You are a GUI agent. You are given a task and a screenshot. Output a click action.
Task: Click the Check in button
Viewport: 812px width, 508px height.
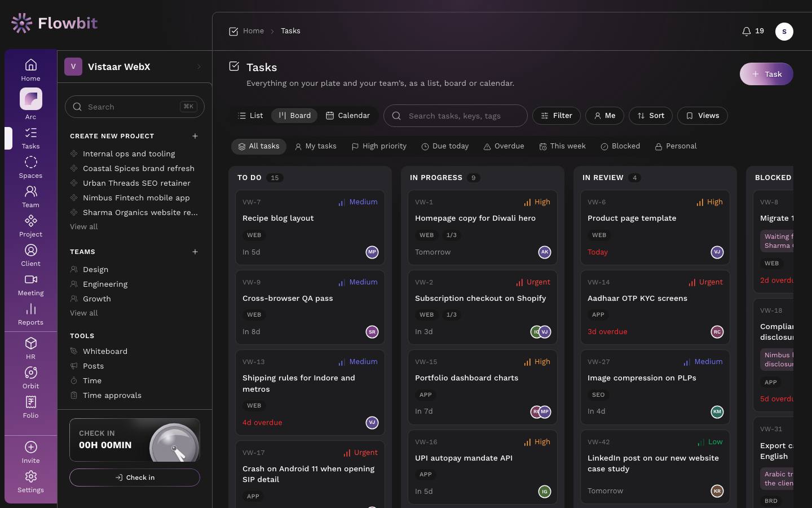pyautogui.click(x=135, y=478)
